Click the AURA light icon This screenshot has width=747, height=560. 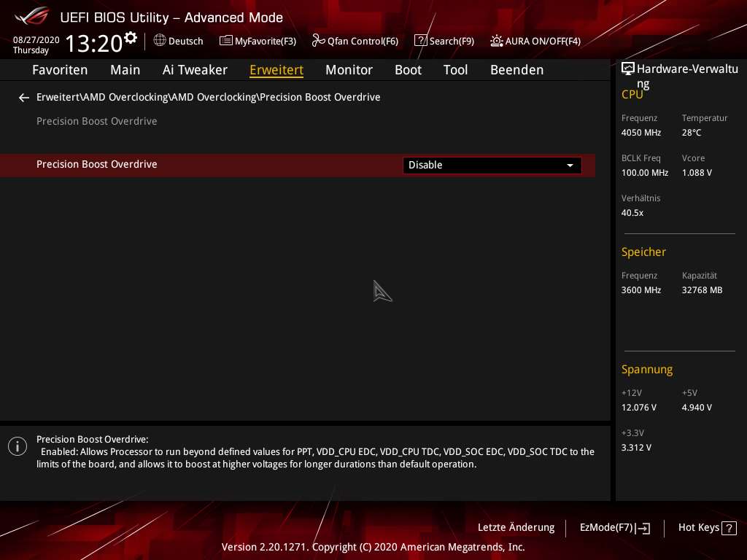click(x=496, y=41)
